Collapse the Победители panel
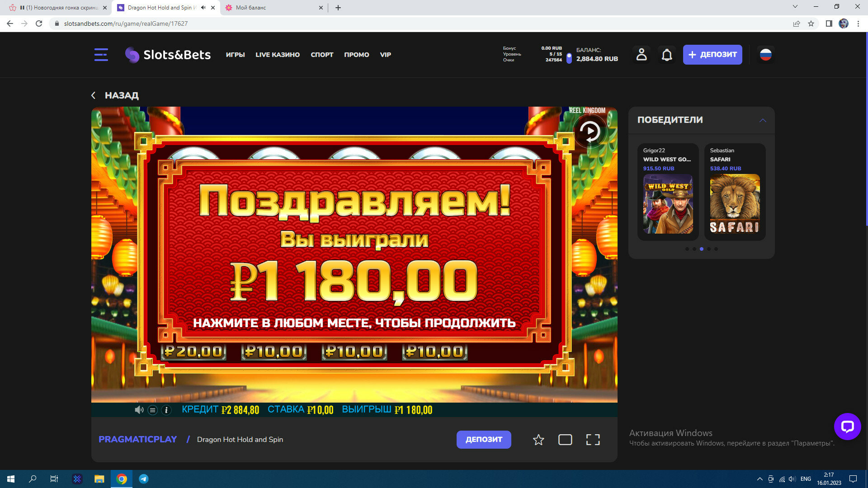The width and height of the screenshot is (868, 488). pos(763,120)
